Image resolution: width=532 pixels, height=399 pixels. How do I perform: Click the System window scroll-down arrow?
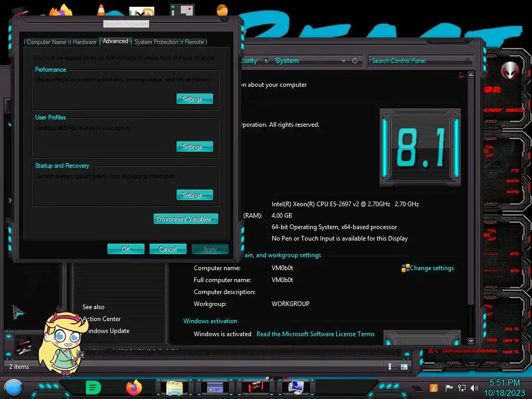coord(471,341)
